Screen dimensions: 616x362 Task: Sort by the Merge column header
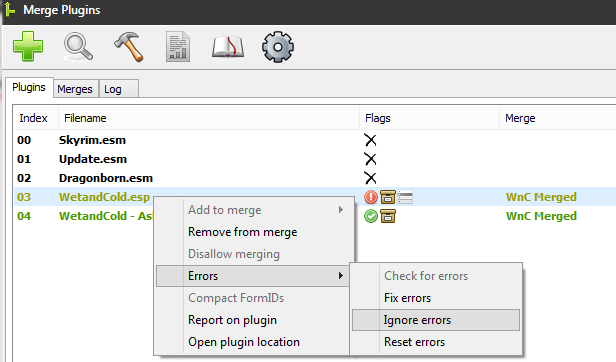(x=558, y=118)
